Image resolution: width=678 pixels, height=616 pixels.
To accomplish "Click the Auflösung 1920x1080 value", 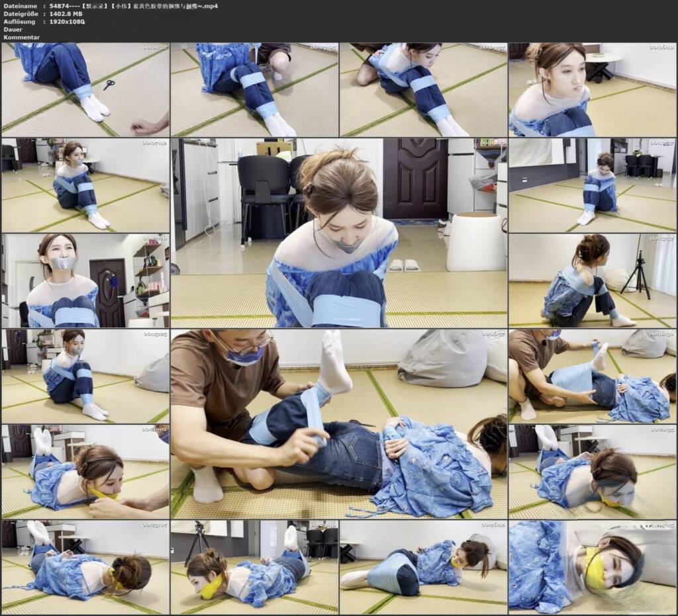I will point(67,22).
